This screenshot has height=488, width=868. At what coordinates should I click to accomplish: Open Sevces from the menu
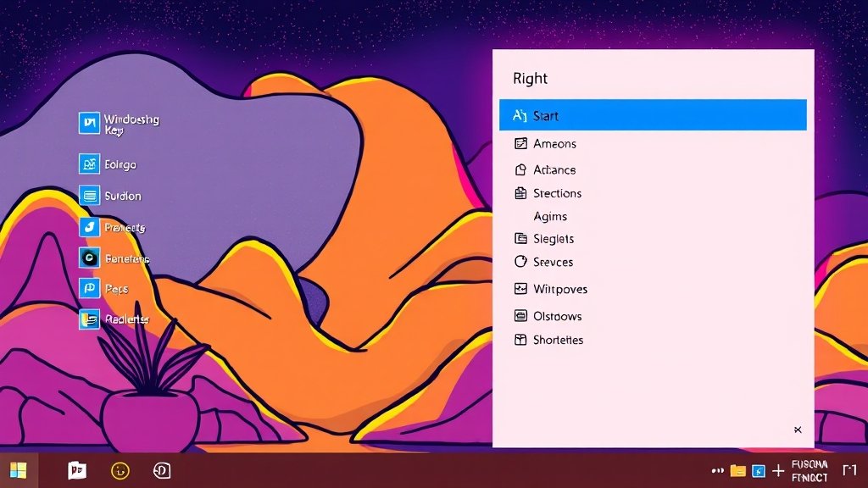point(553,263)
